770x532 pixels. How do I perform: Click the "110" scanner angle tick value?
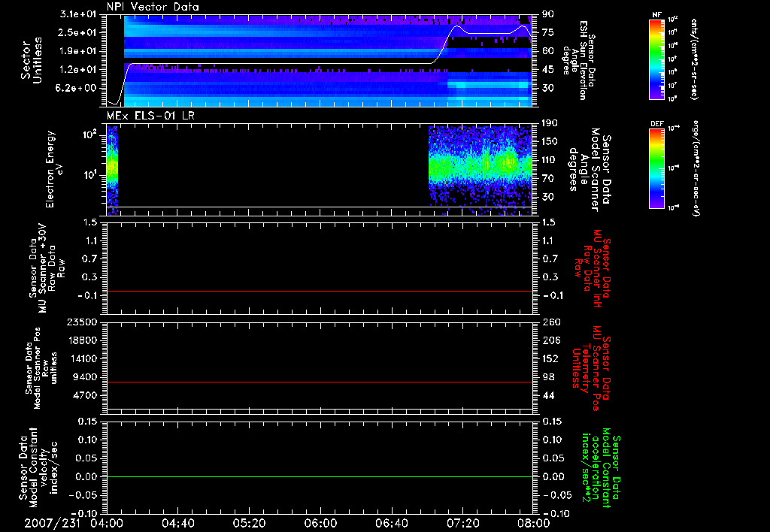[550, 160]
